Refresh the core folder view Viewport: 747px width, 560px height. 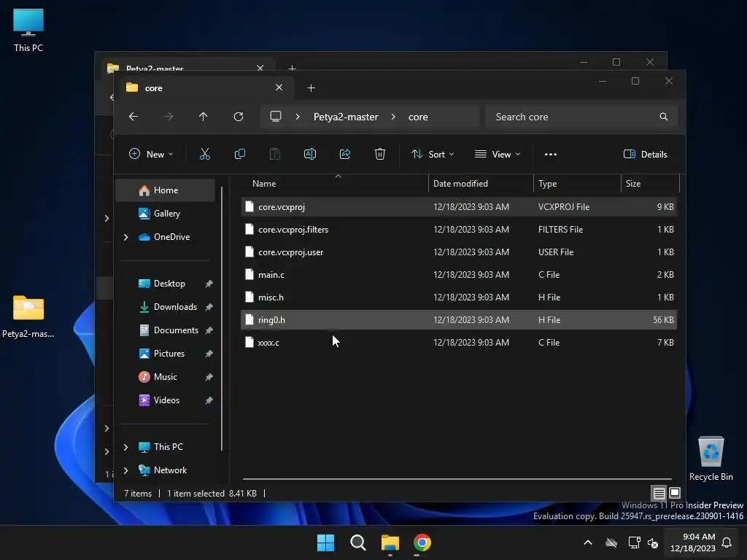click(x=239, y=117)
